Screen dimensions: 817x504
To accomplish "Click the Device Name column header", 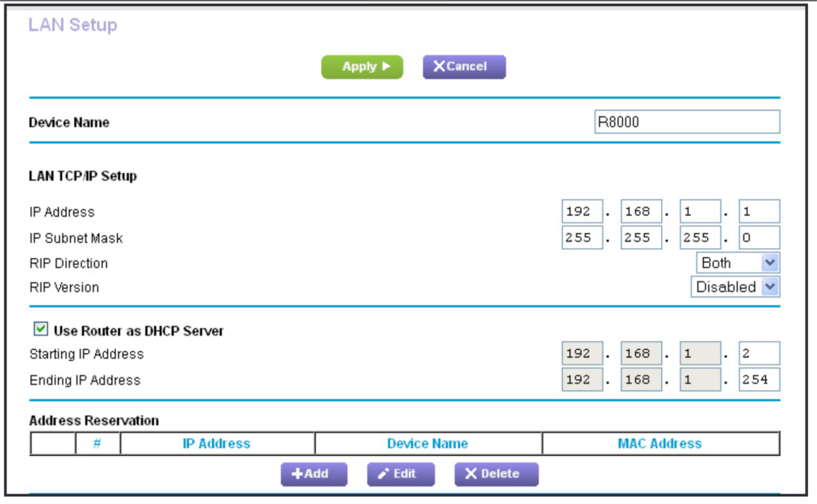I will (427, 443).
